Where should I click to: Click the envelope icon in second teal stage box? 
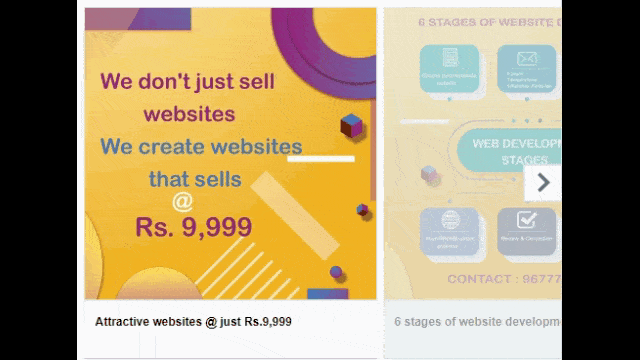[527, 59]
